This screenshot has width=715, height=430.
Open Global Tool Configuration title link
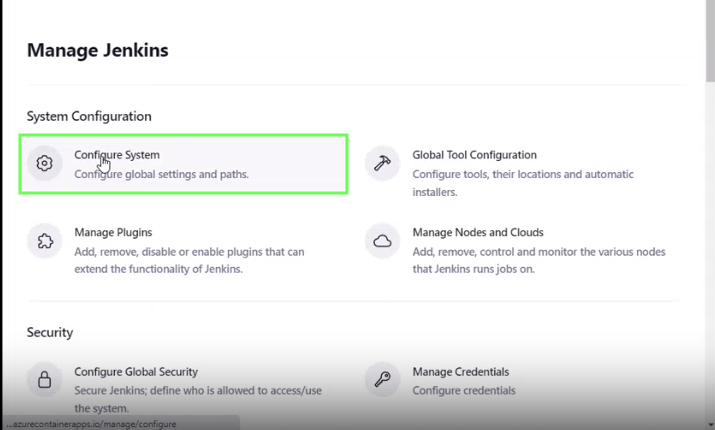pos(474,155)
